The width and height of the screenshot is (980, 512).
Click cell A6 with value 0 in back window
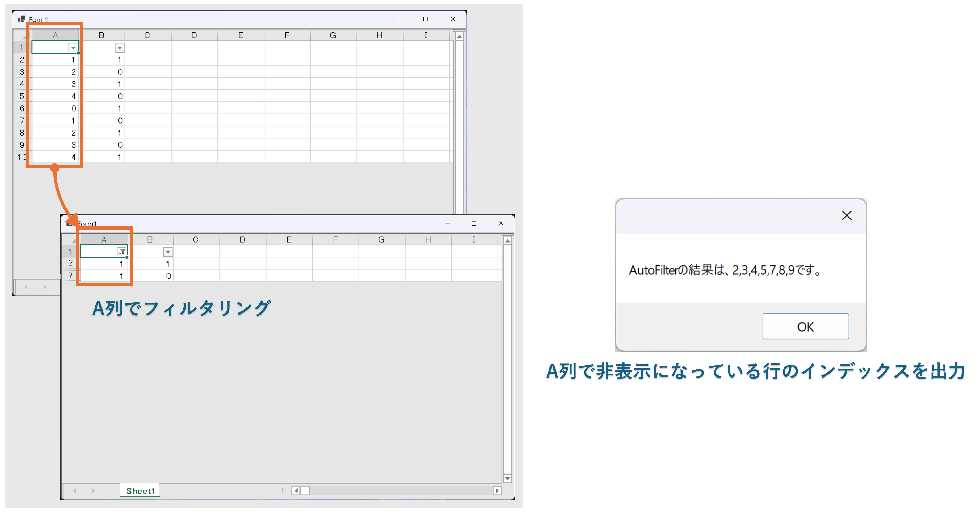55,108
